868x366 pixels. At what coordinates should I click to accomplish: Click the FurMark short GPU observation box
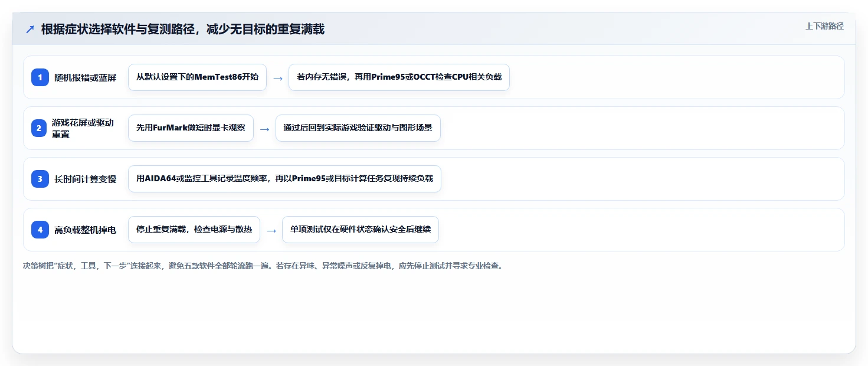[x=191, y=128]
